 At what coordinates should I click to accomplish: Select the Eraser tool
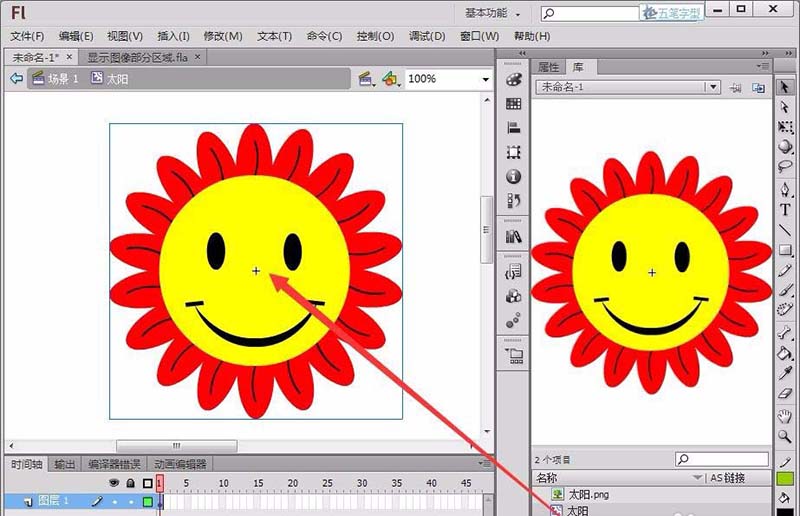tap(785, 393)
